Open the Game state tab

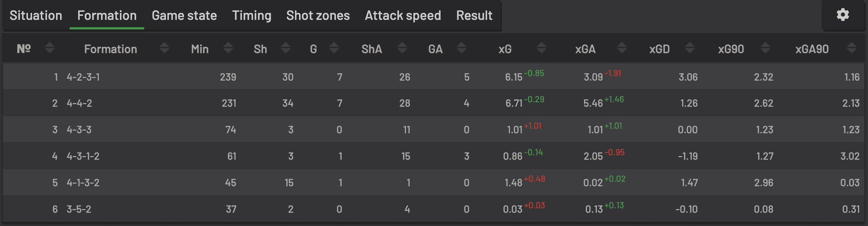(184, 15)
